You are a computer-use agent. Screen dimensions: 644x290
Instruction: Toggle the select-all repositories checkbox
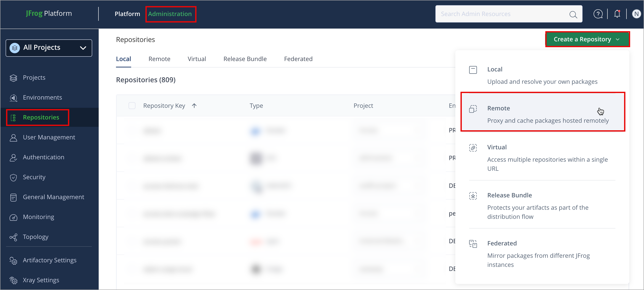(132, 106)
